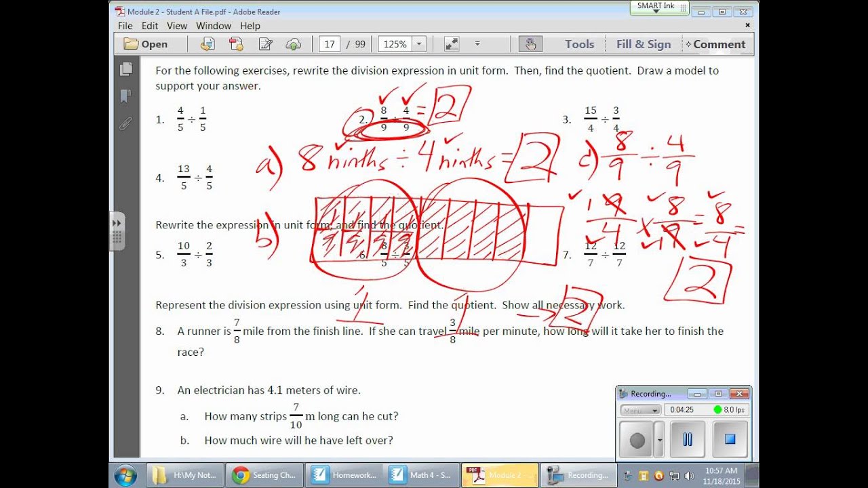The height and width of the screenshot is (488, 868).
Task: Click the Create PDF online icon
Action: [x=208, y=44]
